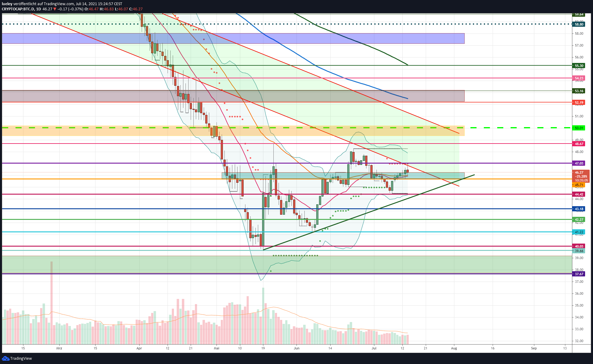Select the dark green 59.64 price label
This screenshot has width=593, height=364.
click(579, 14)
